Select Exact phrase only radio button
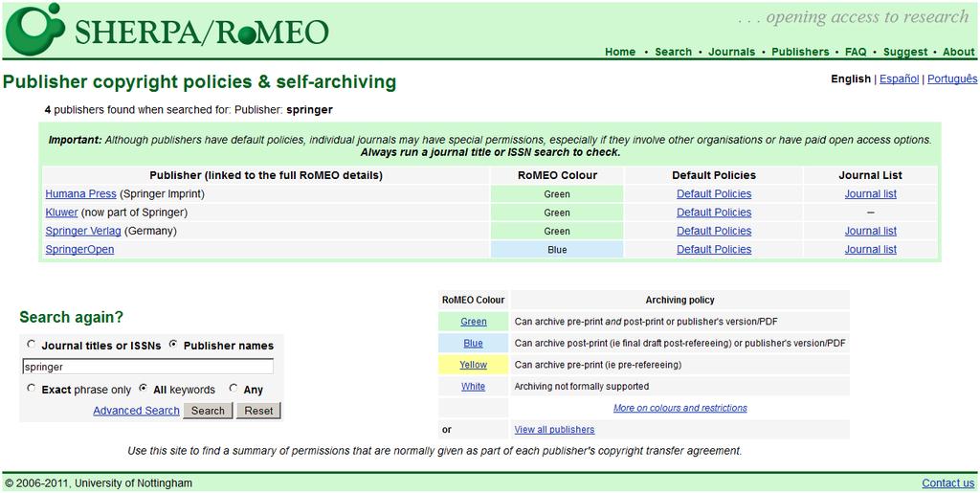The width and height of the screenshot is (980, 493). (x=32, y=389)
